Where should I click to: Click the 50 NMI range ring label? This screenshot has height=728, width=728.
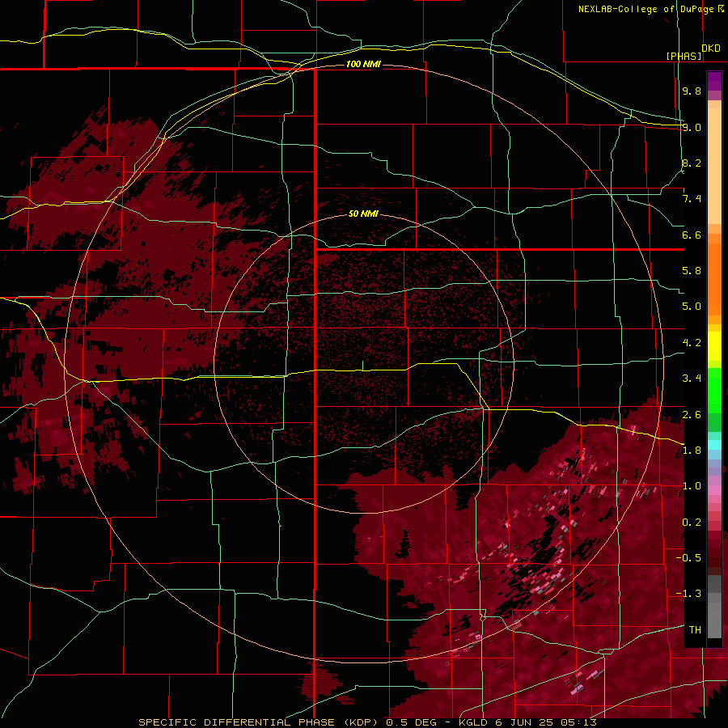tap(363, 214)
